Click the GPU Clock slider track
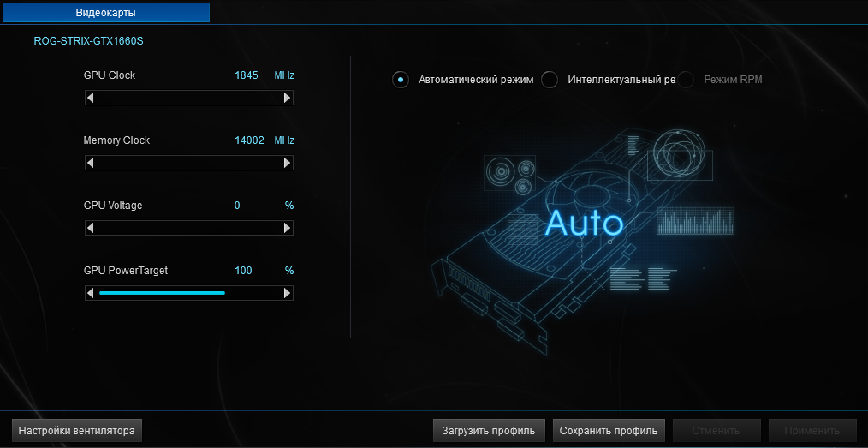Image resolution: width=868 pixels, height=448 pixels. point(189,98)
